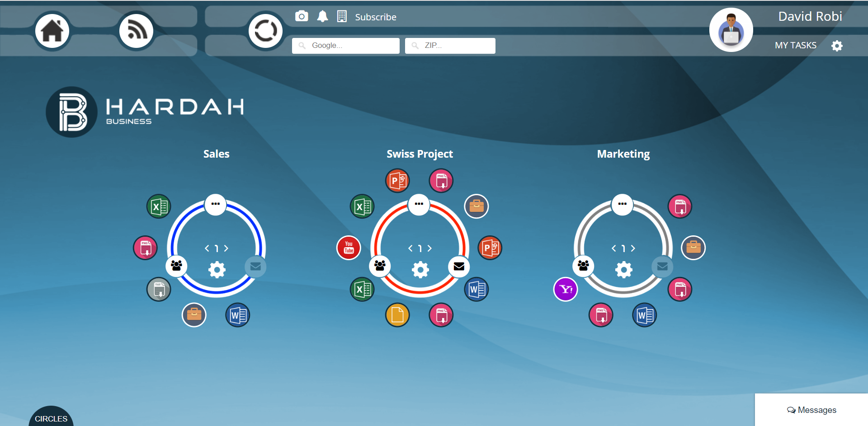Open yellow blank document in Swiss Project
The width and height of the screenshot is (868, 426).
pos(397,315)
